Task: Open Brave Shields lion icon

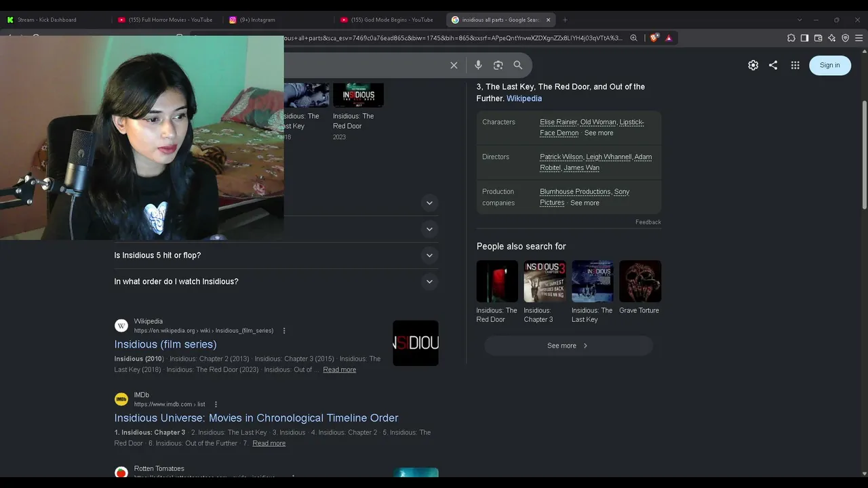Action: (x=654, y=38)
